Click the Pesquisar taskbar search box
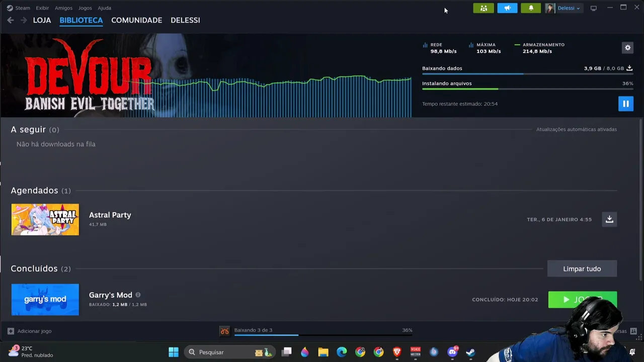Viewport: 644px width, 362px height. [x=229, y=352]
